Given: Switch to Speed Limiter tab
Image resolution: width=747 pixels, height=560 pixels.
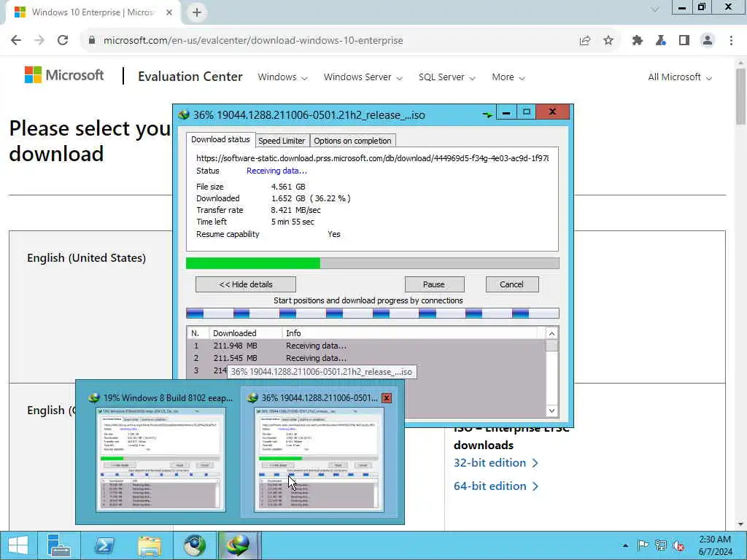Looking at the screenshot, I should click(282, 141).
